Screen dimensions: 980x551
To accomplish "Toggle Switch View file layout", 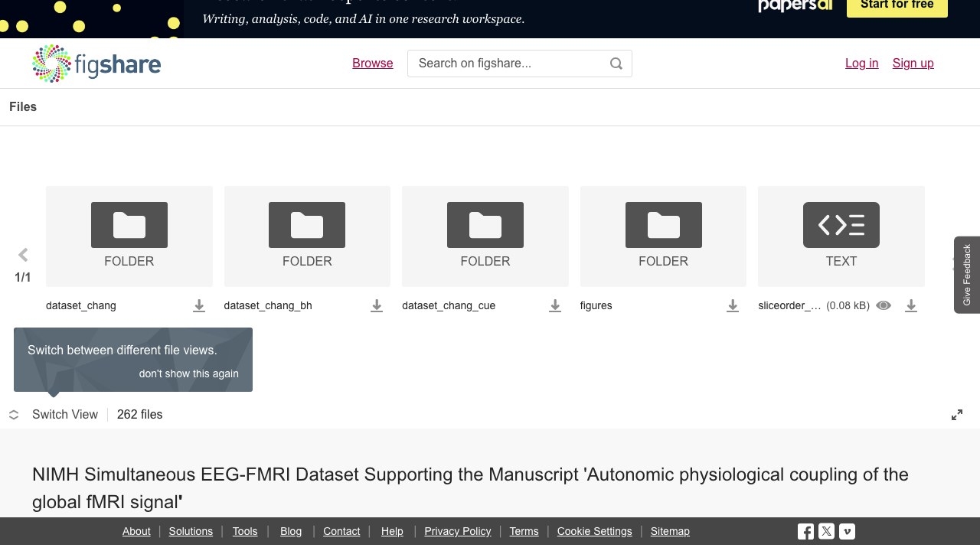I will (x=54, y=415).
